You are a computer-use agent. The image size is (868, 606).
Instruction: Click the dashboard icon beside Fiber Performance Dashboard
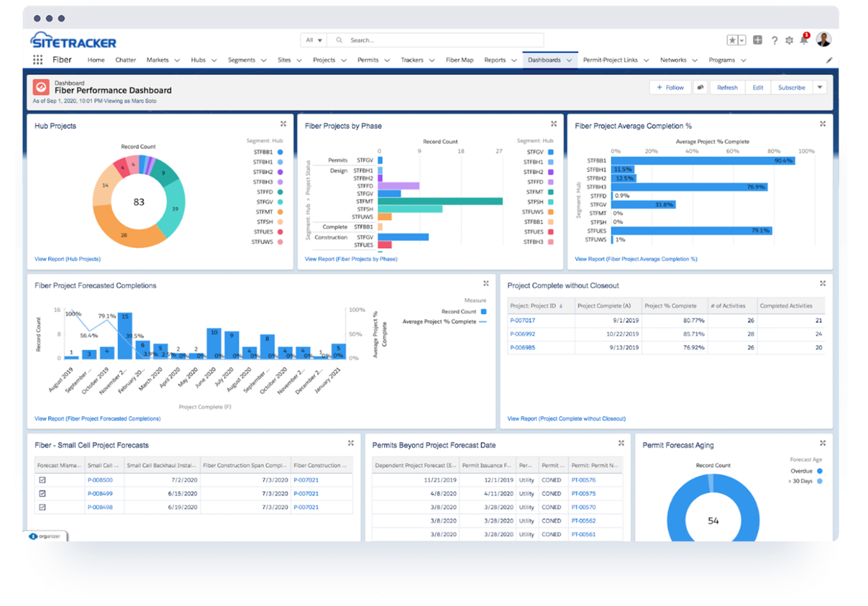tap(41, 87)
